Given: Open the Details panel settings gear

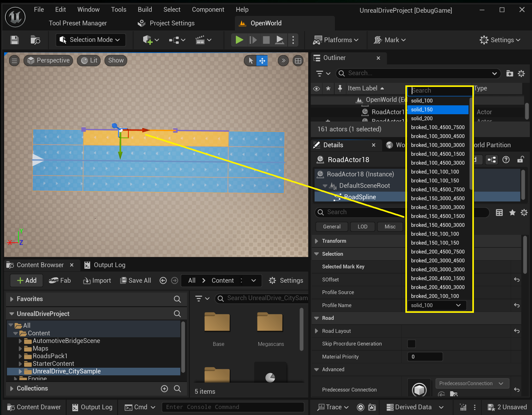Looking at the screenshot, I should pos(524,213).
